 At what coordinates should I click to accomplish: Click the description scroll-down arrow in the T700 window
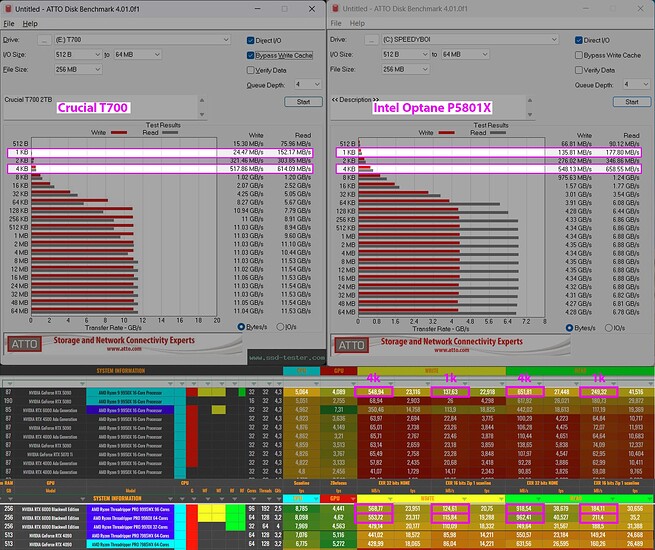202,114
